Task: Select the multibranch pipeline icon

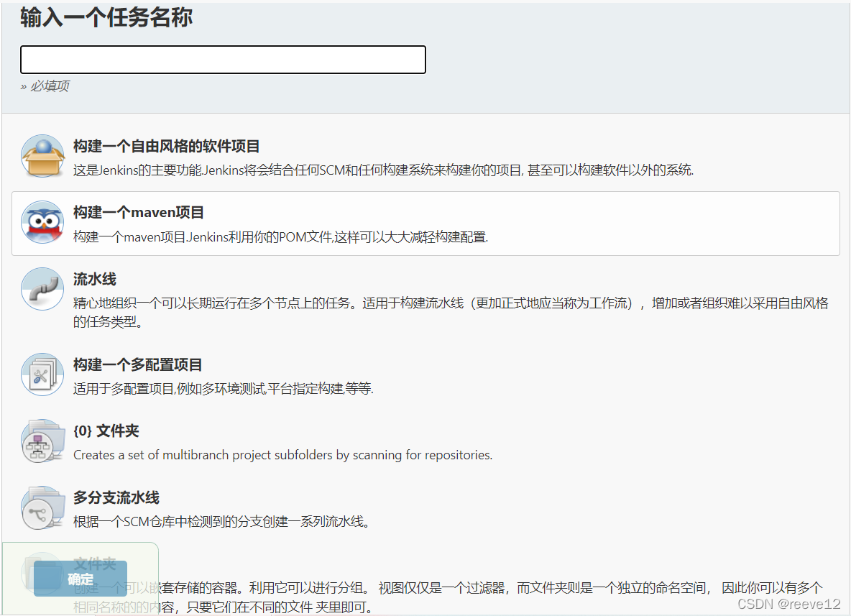Action: point(43,507)
